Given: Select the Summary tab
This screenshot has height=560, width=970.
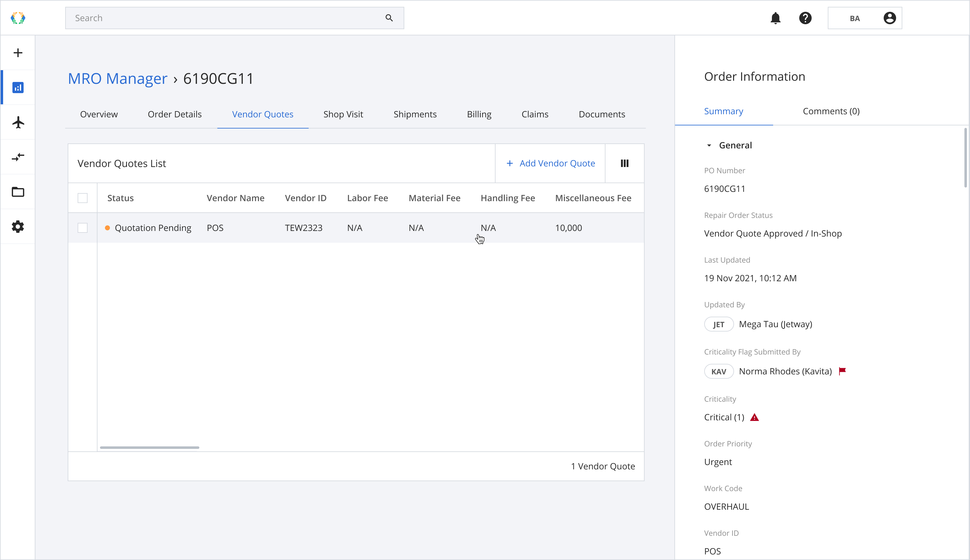Looking at the screenshot, I should (723, 111).
